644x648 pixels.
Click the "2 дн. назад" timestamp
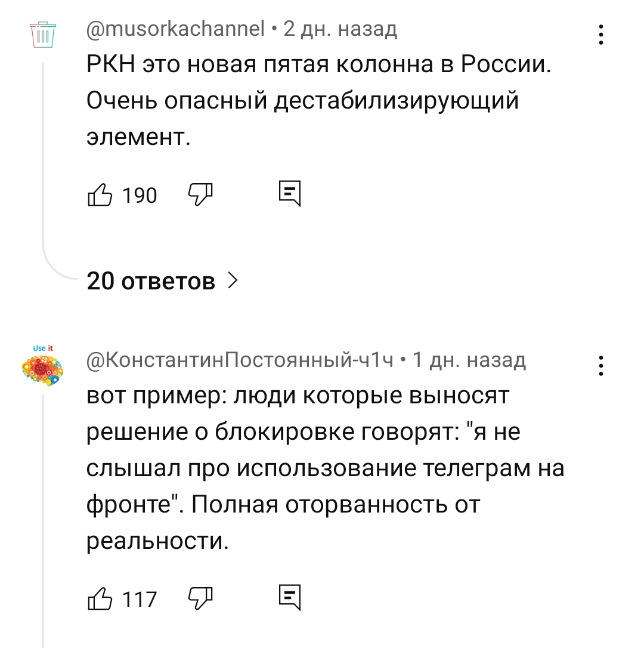pos(340,29)
